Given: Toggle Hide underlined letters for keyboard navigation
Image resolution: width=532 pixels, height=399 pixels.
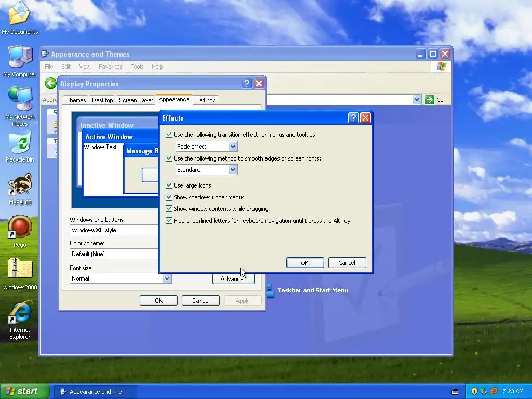Looking at the screenshot, I should 169,220.
